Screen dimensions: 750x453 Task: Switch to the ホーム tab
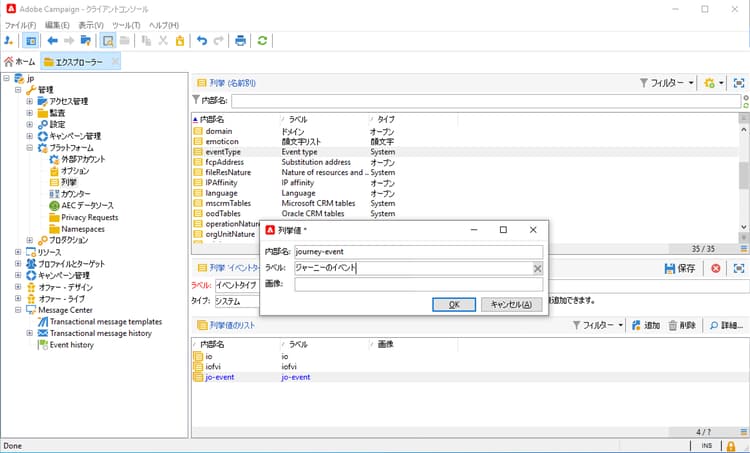tap(20, 62)
